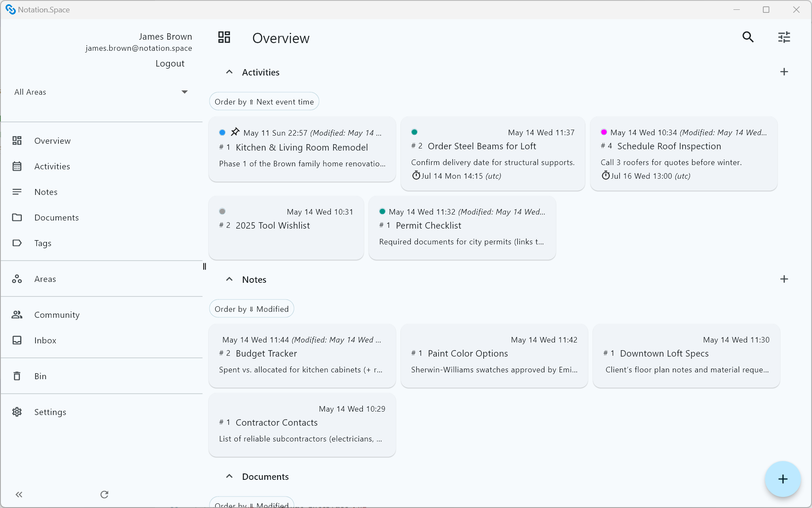
Task: Open the filter settings icon top right
Action: pyautogui.click(x=784, y=37)
